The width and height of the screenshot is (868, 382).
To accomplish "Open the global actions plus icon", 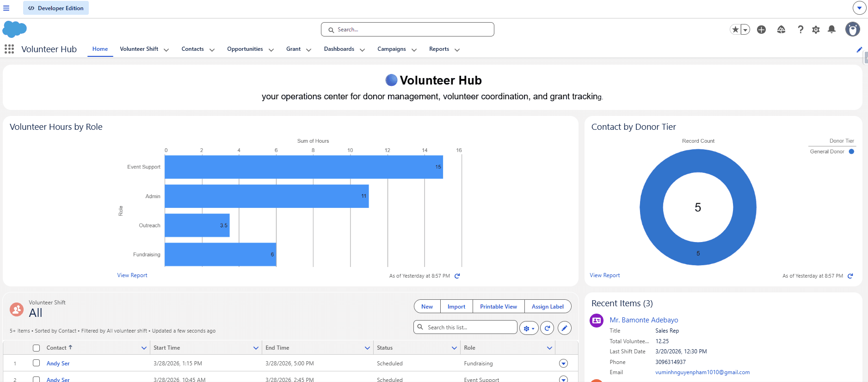I will point(761,30).
